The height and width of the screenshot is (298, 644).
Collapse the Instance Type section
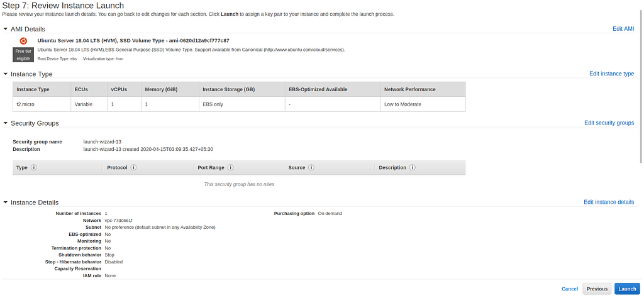coord(6,74)
